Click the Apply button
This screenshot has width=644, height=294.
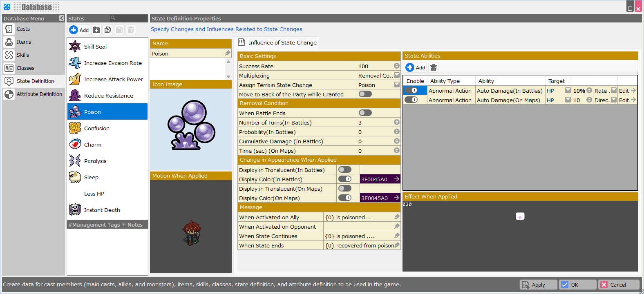click(538, 285)
